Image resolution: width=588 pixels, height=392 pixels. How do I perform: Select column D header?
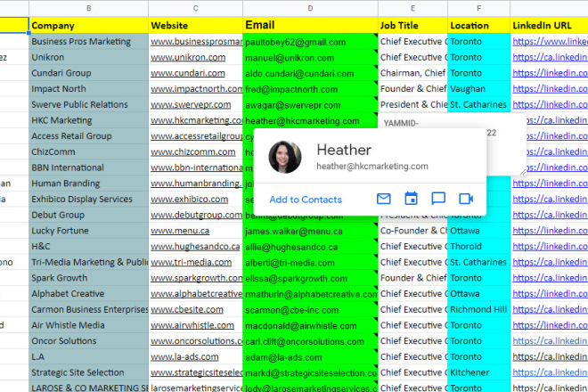coord(310,8)
